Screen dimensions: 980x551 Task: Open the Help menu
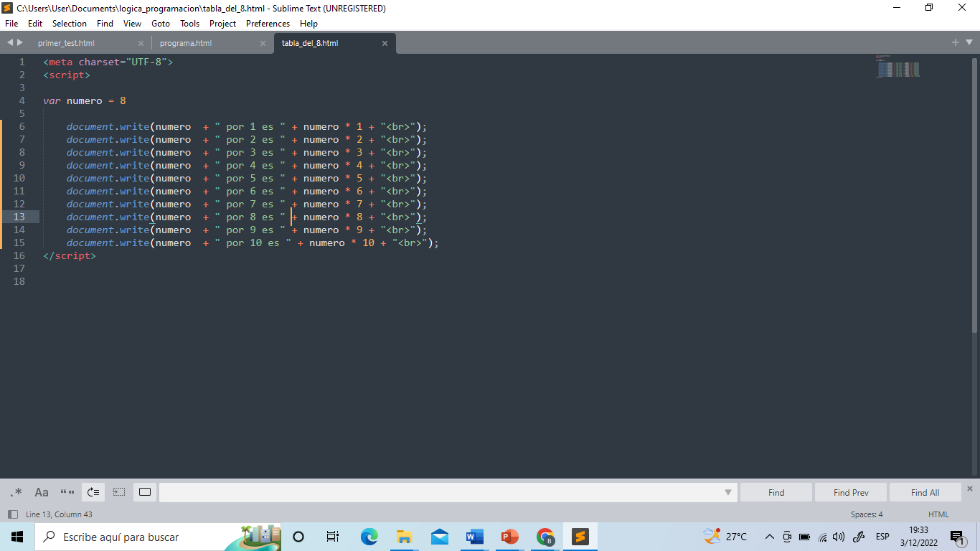coord(308,24)
